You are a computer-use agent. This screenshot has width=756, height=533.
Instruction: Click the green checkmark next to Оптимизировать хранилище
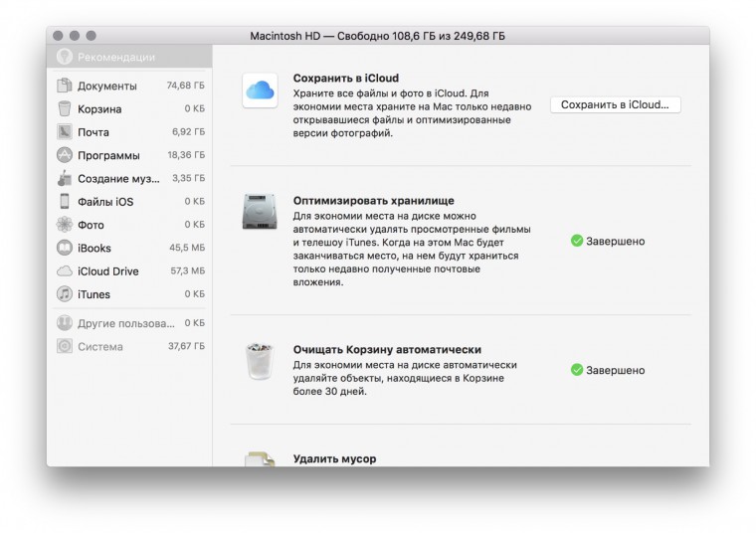tap(577, 241)
